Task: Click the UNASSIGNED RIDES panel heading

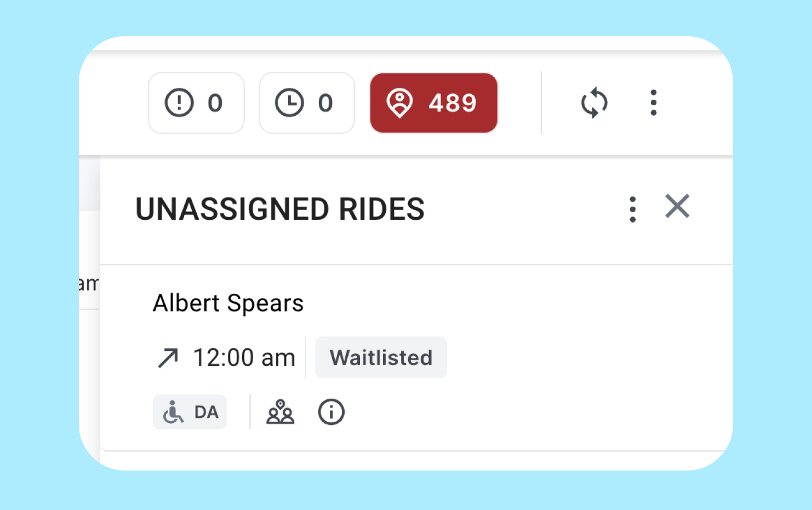Action: 280,209
